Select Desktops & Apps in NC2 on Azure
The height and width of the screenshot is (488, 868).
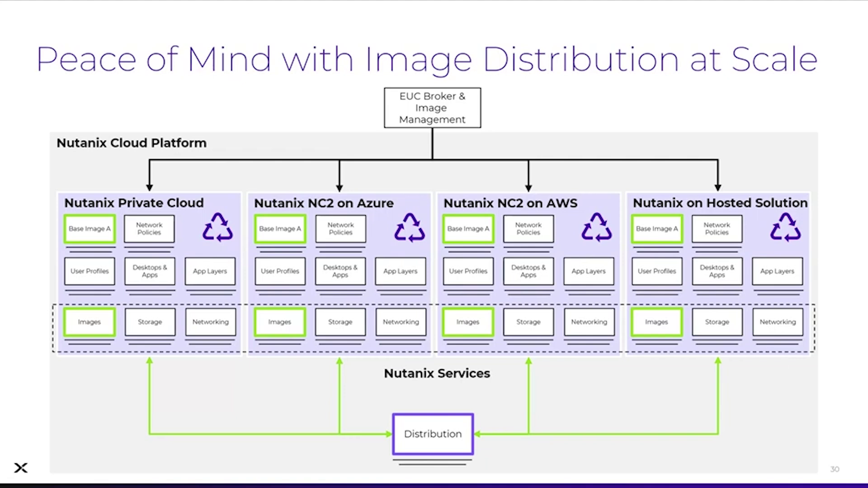click(340, 271)
